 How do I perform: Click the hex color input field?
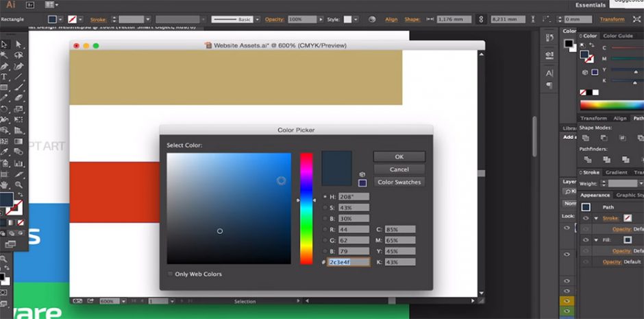point(349,262)
